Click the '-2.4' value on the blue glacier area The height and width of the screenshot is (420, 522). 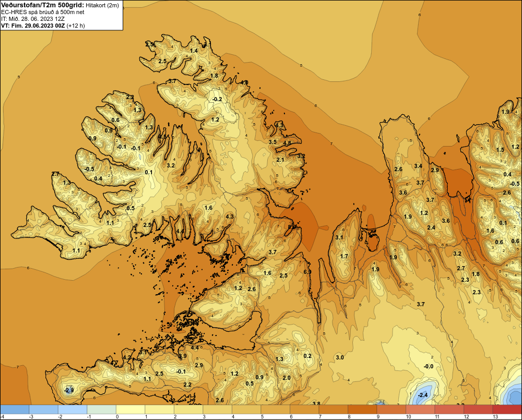click(422, 395)
